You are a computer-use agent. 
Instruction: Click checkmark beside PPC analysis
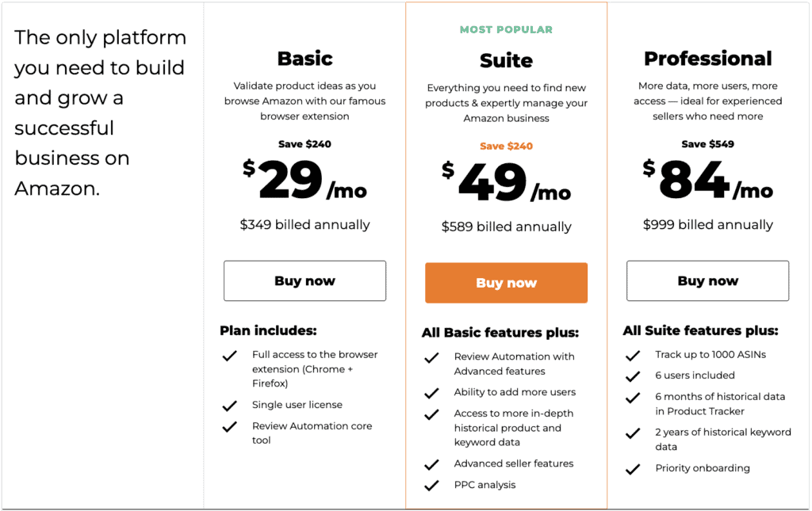pyautogui.click(x=431, y=486)
